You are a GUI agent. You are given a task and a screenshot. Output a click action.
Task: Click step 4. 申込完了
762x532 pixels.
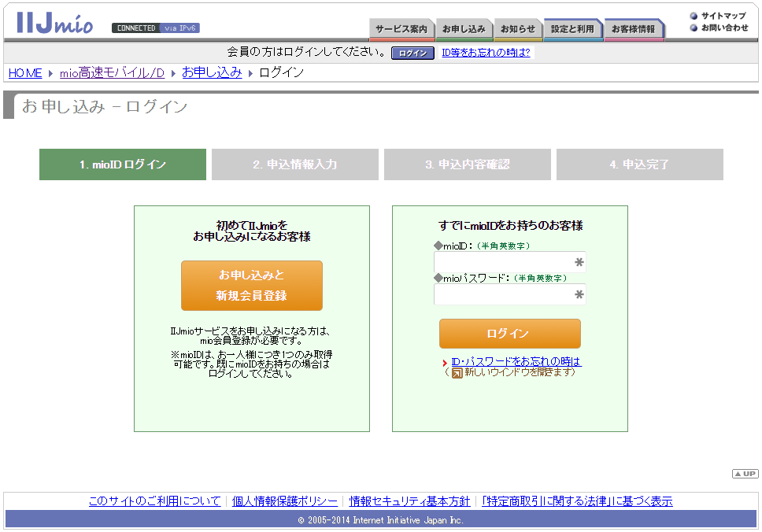pyautogui.click(x=640, y=164)
